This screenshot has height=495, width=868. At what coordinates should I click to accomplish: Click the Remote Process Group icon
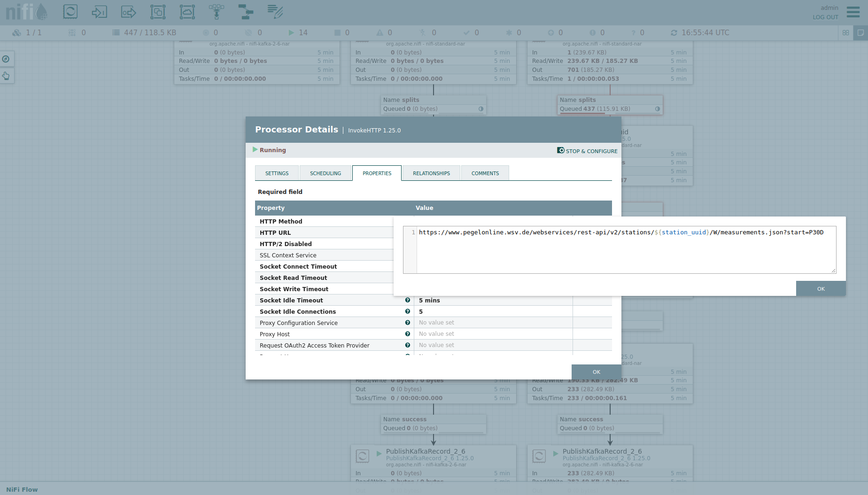coord(187,12)
